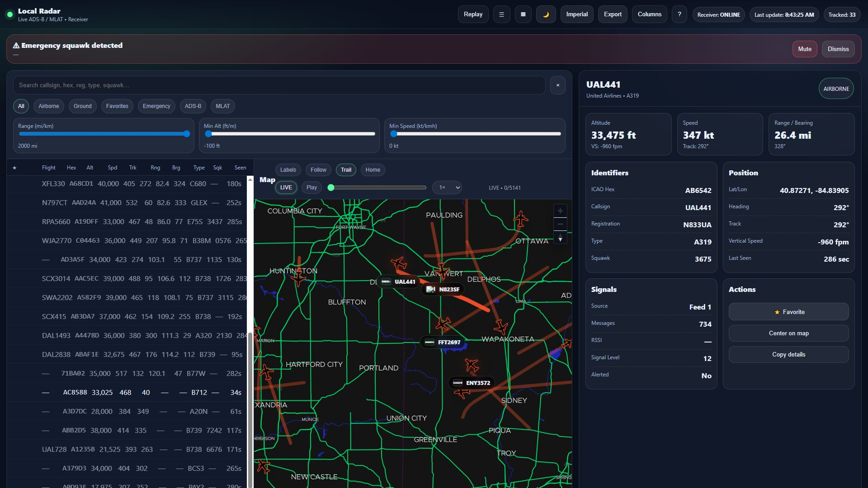Select the Emergency filter tab
This screenshot has height=488, width=868.
[x=156, y=106]
